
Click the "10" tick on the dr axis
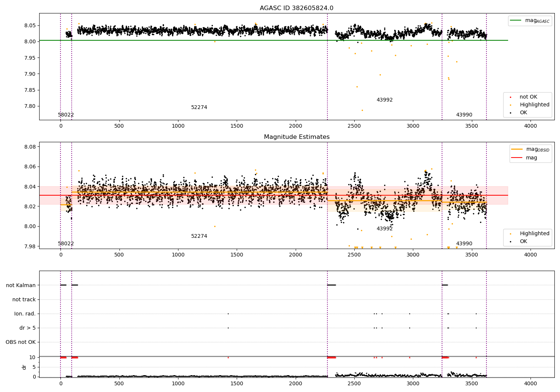click(32, 357)
